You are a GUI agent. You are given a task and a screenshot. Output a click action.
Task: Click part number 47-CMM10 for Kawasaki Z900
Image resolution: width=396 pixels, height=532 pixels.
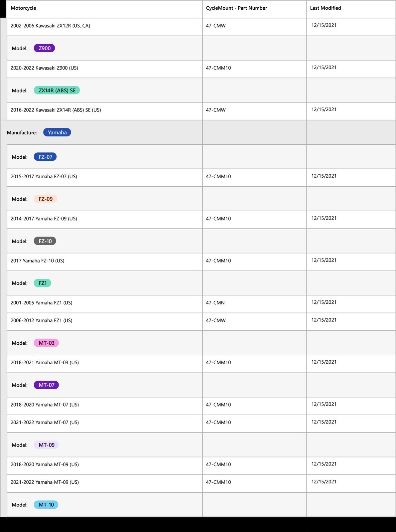[218, 68]
